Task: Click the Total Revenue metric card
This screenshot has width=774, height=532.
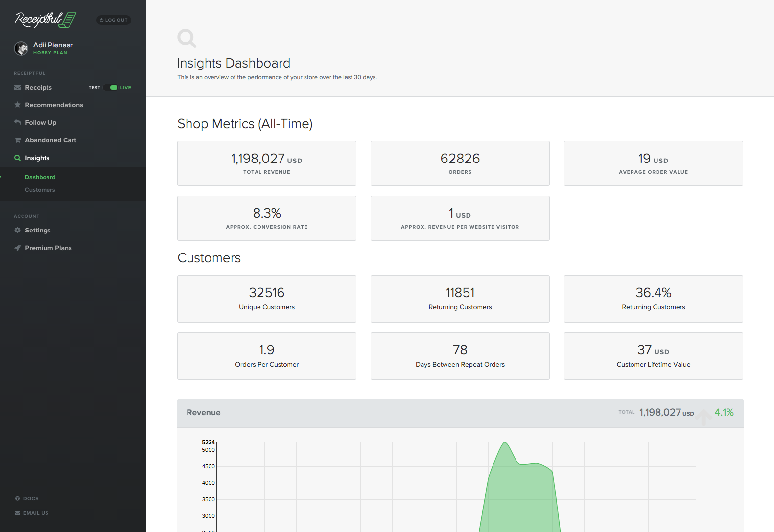Action: [x=267, y=163]
